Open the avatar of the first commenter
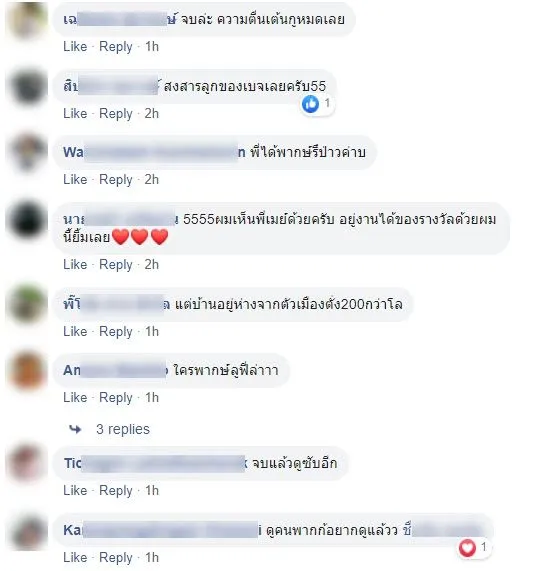Image resolution: width=545 pixels, height=571 pixels. (x=28, y=20)
